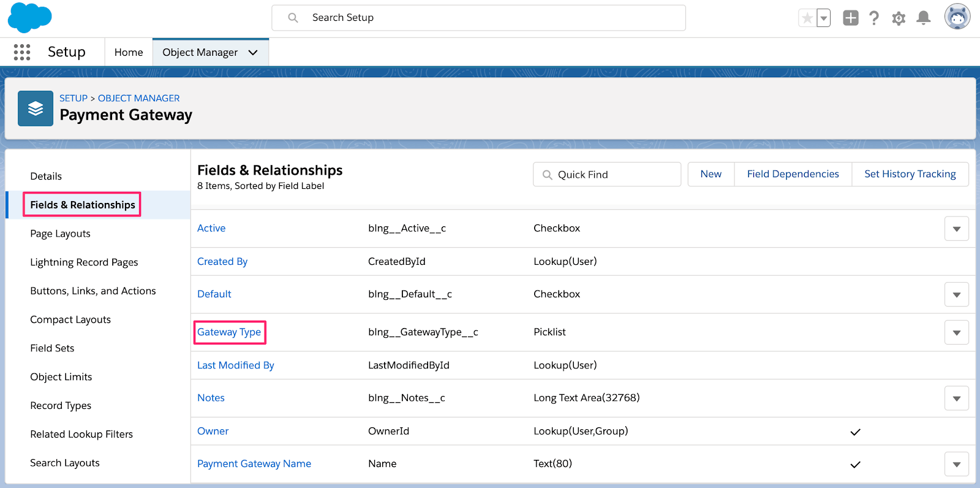Expand the Active row actions dropdown
This screenshot has height=488, width=980.
[956, 229]
